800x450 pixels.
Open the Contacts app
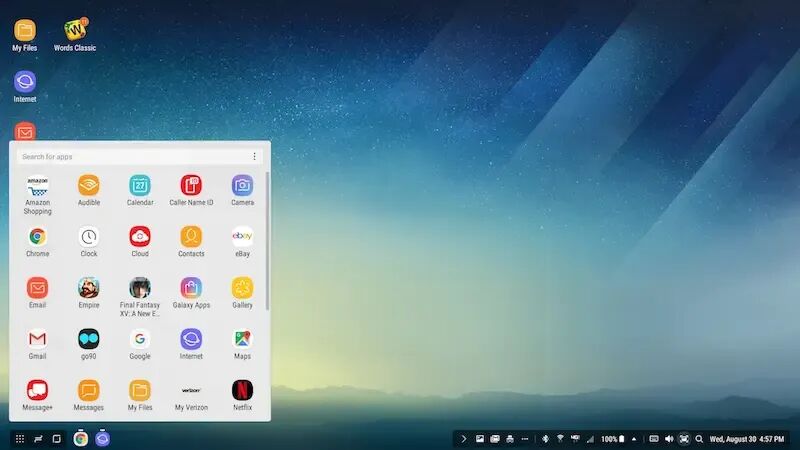point(191,241)
